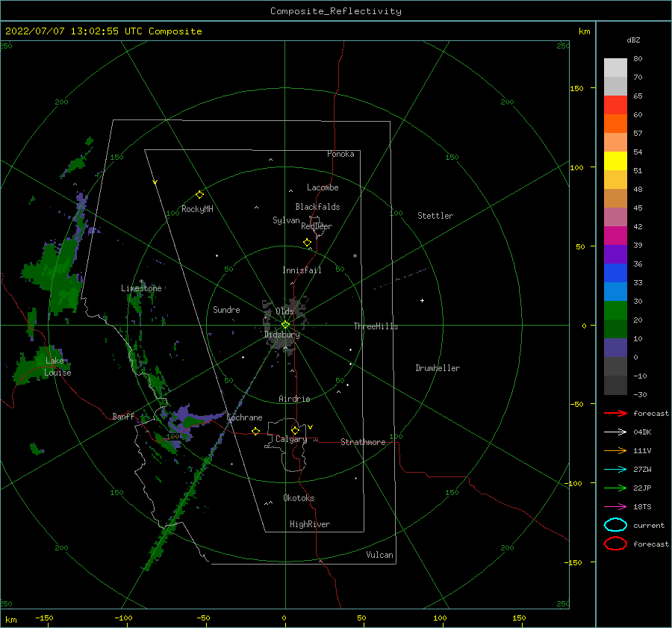The height and width of the screenshot is (628, 672).
Task: Pick the green 30-20 dBZ swatch
Action: pos(615,311)
